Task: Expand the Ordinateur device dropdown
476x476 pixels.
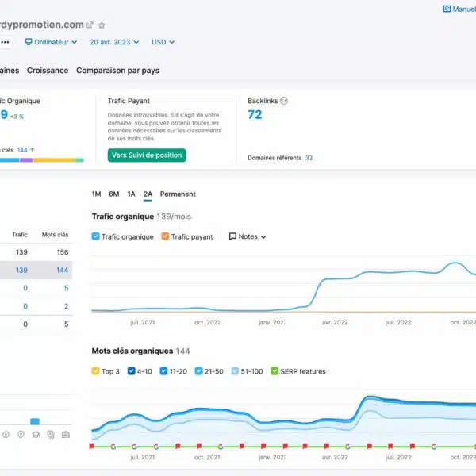Action: point(51,42)
